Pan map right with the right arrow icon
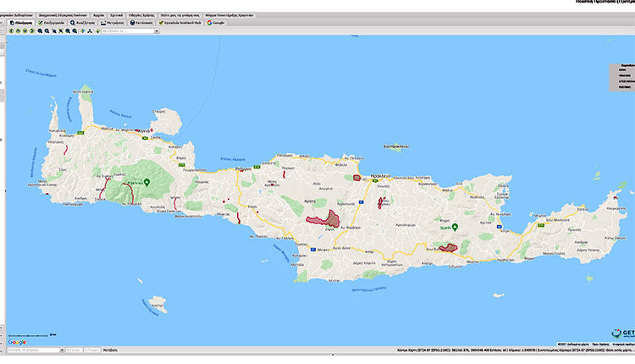The width and height of the screenshot is (635, 364). pyautogui.click(x=32, y=30)
